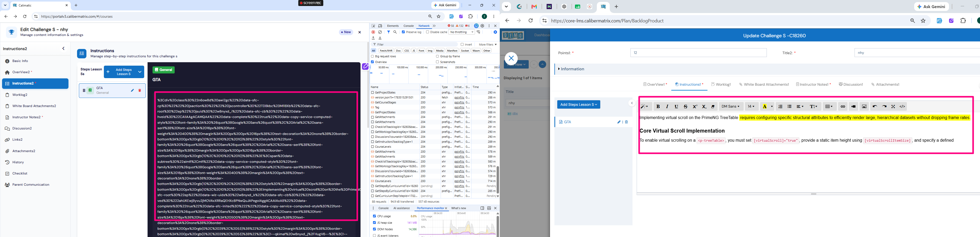
Task: Insert an ordered list in the editor
Action: coord(780,107)
